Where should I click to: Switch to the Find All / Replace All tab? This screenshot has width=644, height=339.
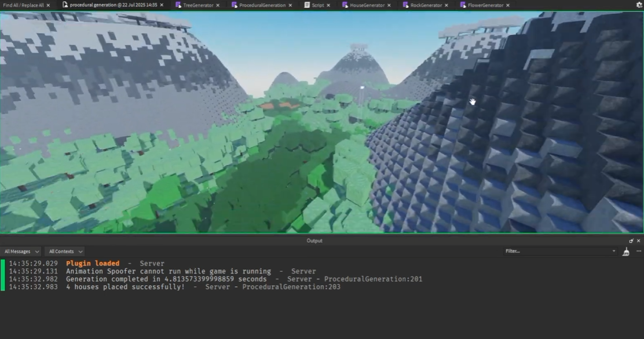tap(23, 5)
